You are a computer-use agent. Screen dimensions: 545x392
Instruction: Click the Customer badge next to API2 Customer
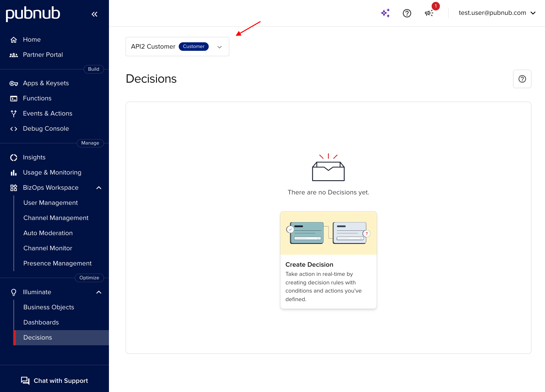194,46
